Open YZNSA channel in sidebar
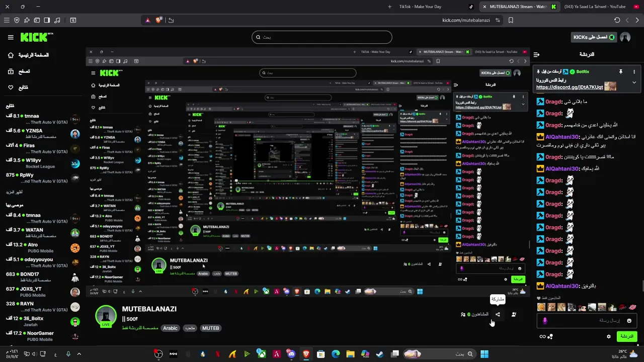Screen dimensions: 644x362 [43, 134]
